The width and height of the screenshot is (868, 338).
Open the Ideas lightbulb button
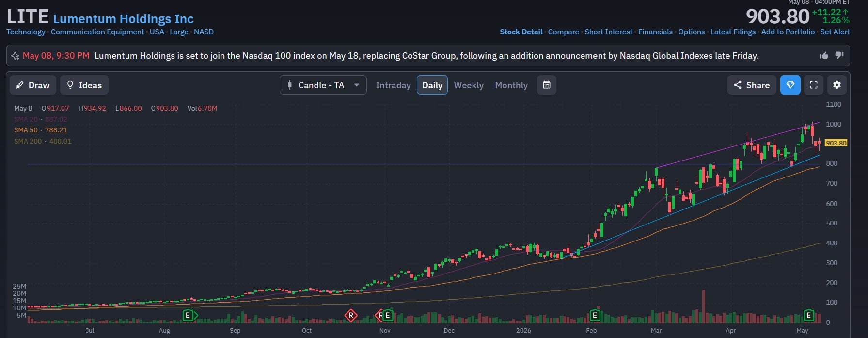[84, 85]
